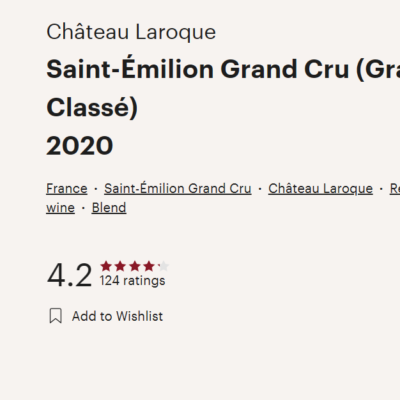
Task: Open the 124 ratings count
Action: click(132, 280)
